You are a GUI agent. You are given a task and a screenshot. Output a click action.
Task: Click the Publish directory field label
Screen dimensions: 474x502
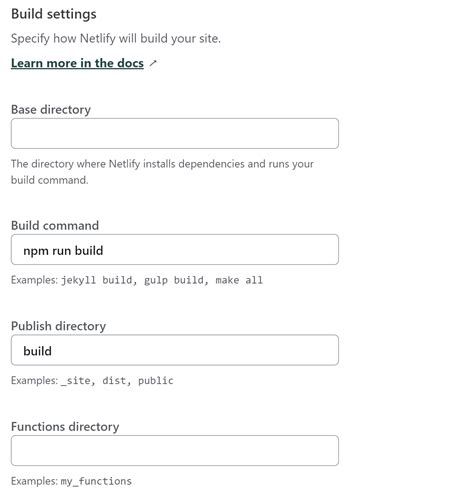(58, 326)
